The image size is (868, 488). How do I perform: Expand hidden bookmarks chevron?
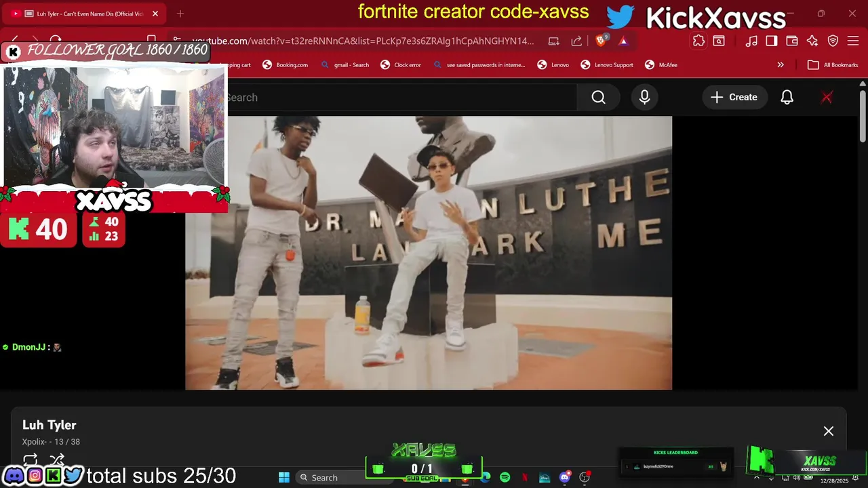[x=781, y=65]
